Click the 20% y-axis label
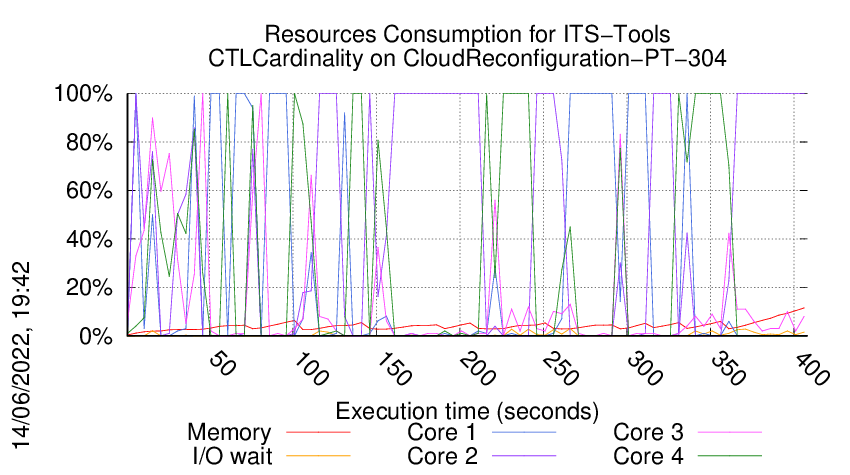Screen dimensions: 850x475 pos(89,287)
